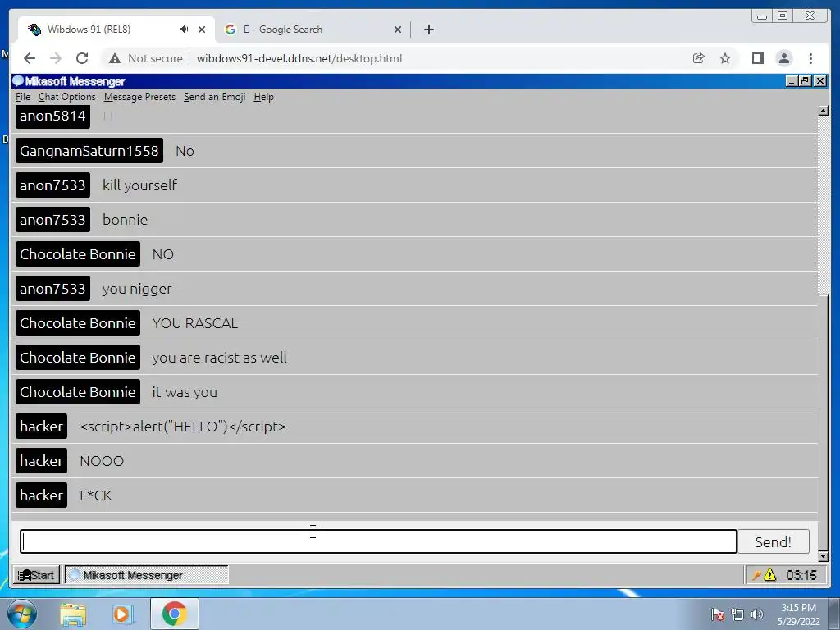Image resolution: width=840 pixels, height=630 pixels.
Task: Click the warning icon in Wibdows 91 tray
Action: [x=769, y=575]
